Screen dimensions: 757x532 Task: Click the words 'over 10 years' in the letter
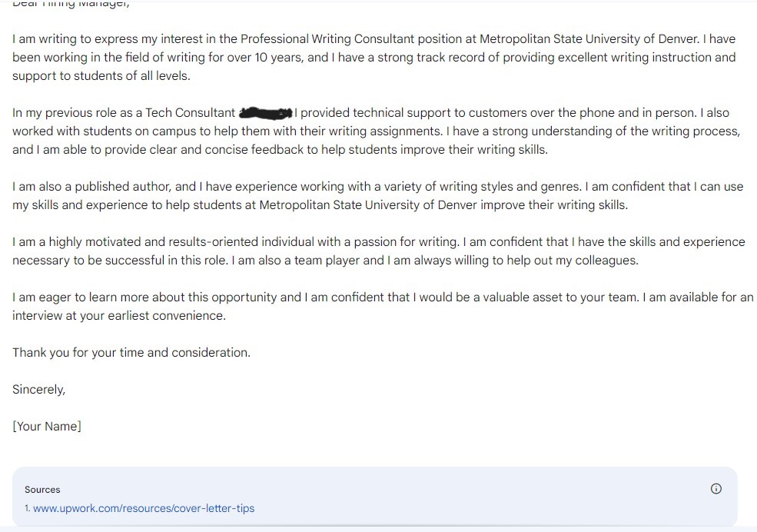pyautogui.click(x=265, y=58)
